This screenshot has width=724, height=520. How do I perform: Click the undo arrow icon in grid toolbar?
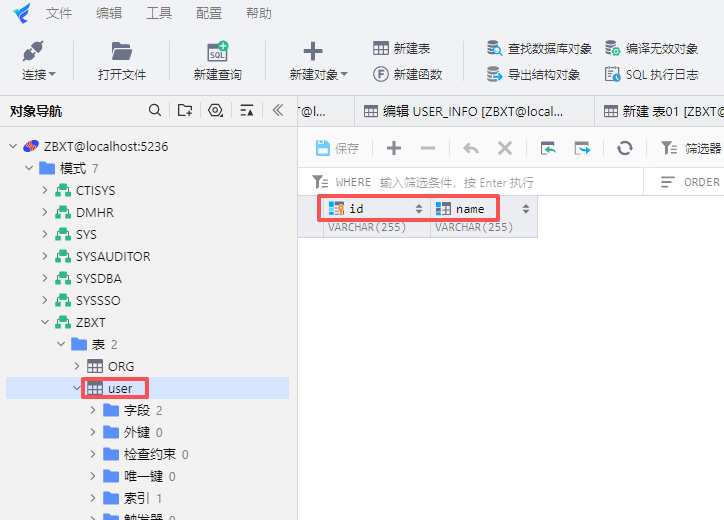tap(471, 148)
